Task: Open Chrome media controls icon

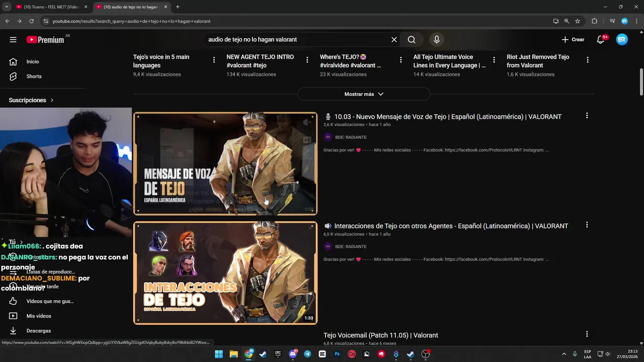Action: point(612,21)
